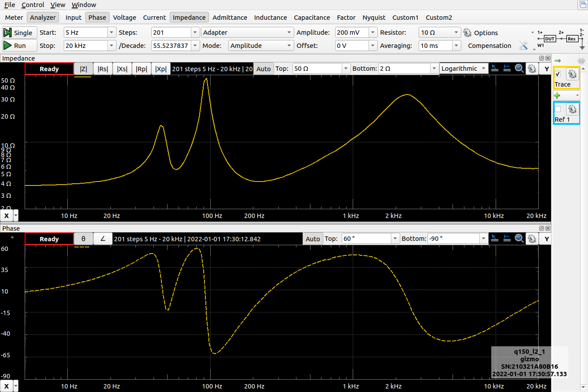
Task: Open the Adapter dropdown
Action: (248, 33)
